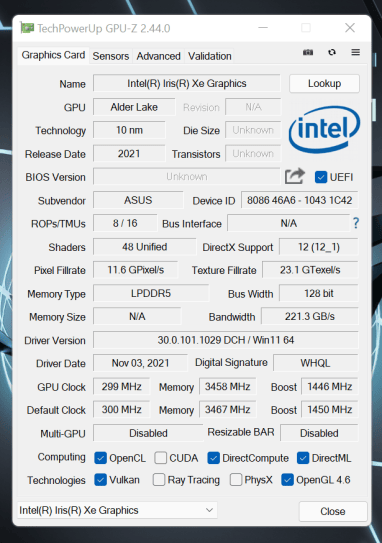Click the Default Clock Memory value 3467 MHz
Screen dimensions: 382x543
click(228, 410)
